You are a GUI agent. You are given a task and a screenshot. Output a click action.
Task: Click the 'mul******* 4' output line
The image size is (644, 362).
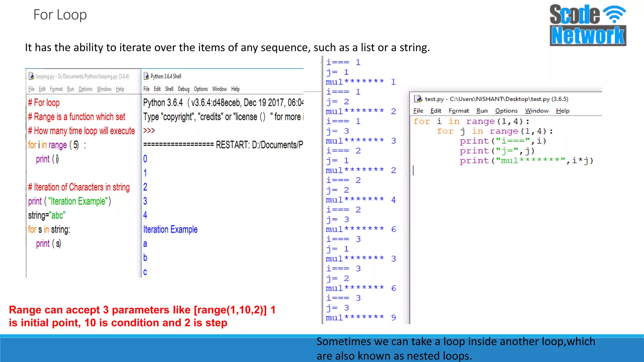click(x=361, y=200)
